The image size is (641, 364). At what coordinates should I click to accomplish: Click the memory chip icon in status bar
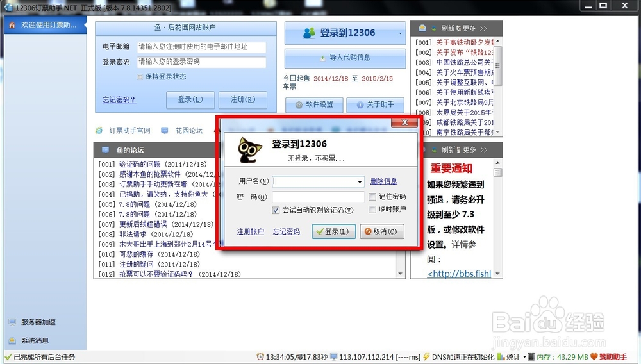(531, 357)
